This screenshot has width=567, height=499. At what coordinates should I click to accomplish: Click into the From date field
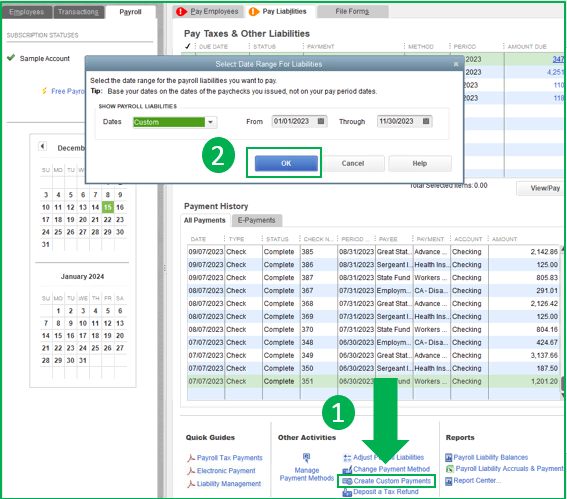(x=294, y=121)
